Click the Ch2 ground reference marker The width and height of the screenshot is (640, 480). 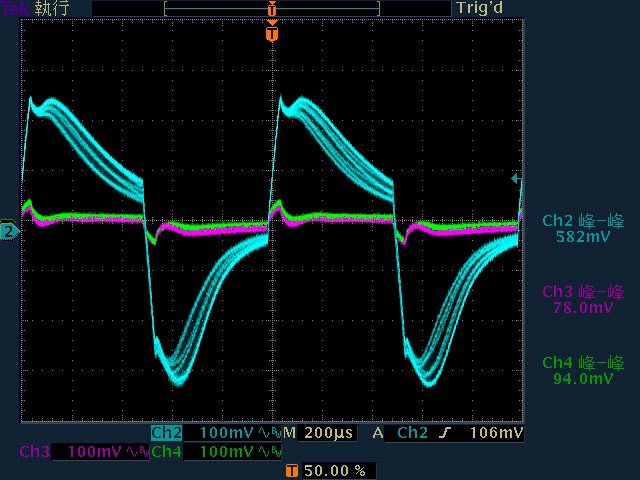(9, 232)
